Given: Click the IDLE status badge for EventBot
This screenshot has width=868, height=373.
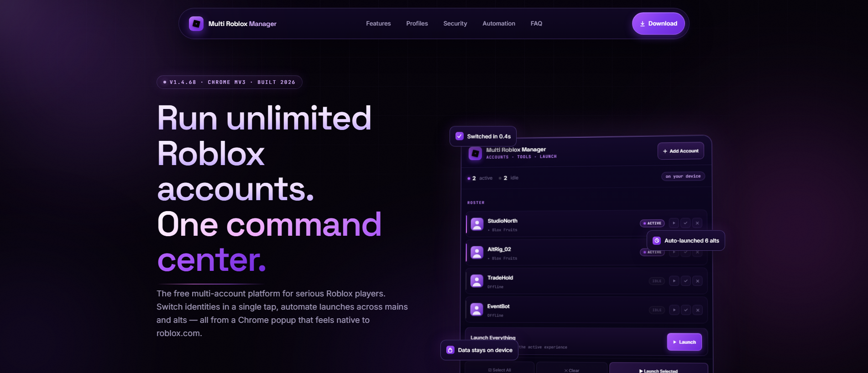Looking at the screenshot, I should pyautogui.click(x=657, y=310).
